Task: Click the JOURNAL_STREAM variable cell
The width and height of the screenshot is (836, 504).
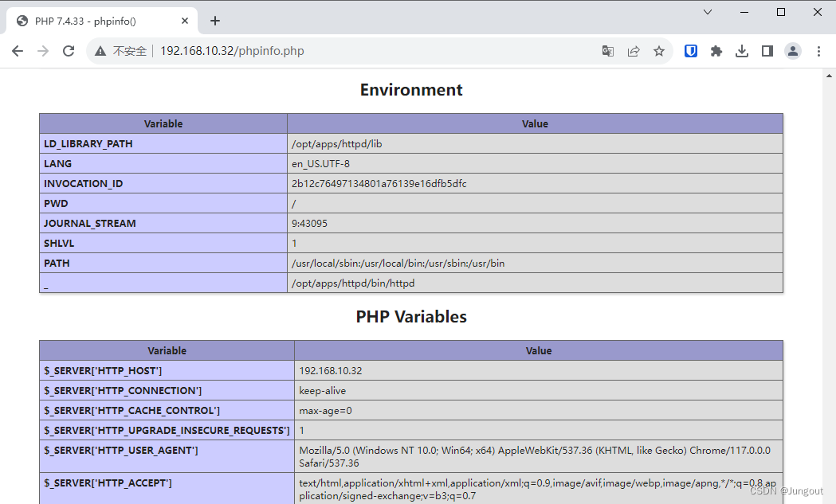Action: [x=163, y=223]
